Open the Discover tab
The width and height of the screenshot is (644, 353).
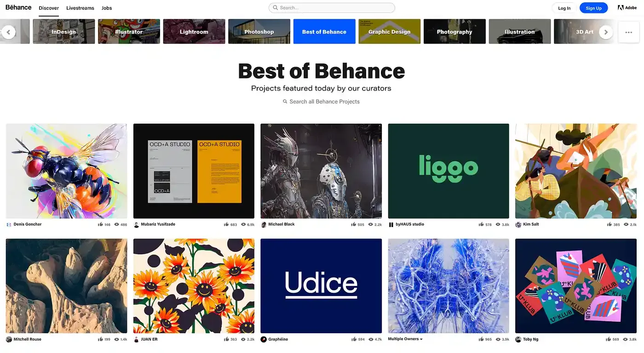(x=49, y=8)
